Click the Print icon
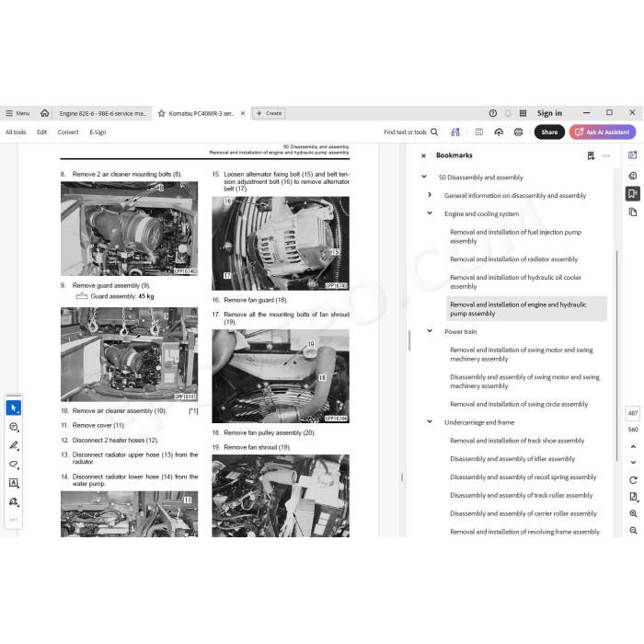The image size is (644, 644). (518, 132)
